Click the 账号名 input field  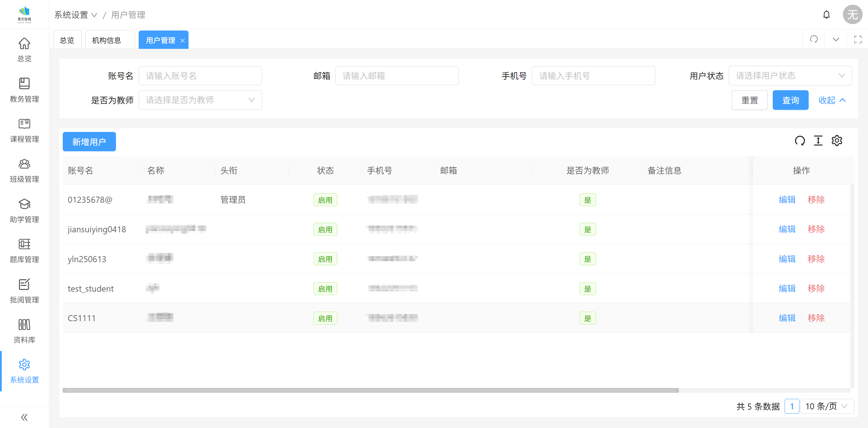200,76
